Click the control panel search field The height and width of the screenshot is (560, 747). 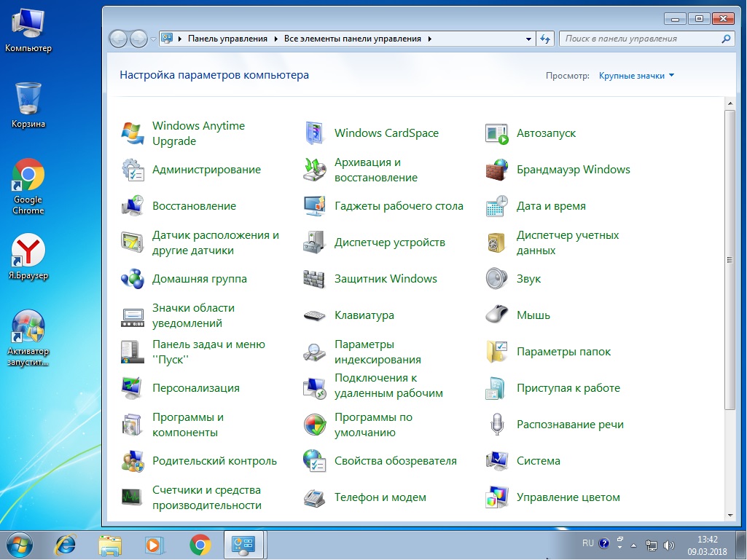640,39
